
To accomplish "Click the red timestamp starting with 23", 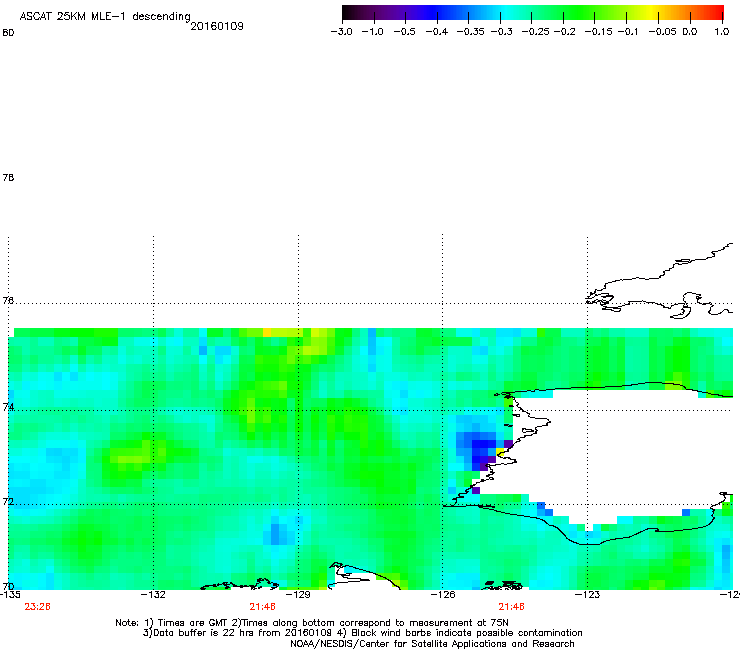I will click(x=37, y=607).
